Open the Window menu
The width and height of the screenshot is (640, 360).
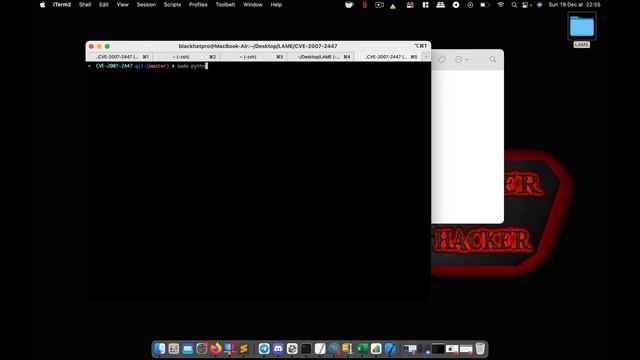[253, 5]
